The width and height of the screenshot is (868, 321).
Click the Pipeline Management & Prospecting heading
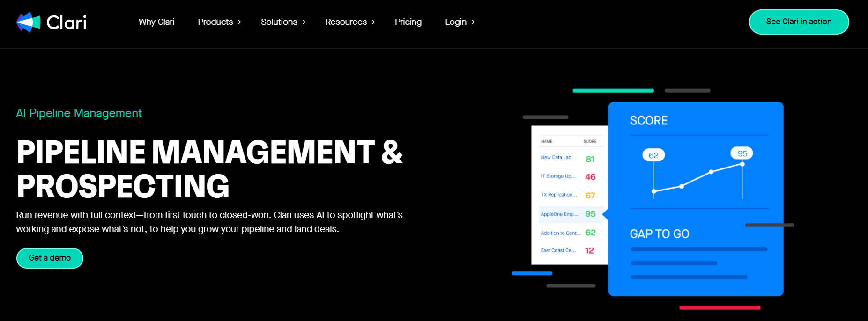coord(209,169)
